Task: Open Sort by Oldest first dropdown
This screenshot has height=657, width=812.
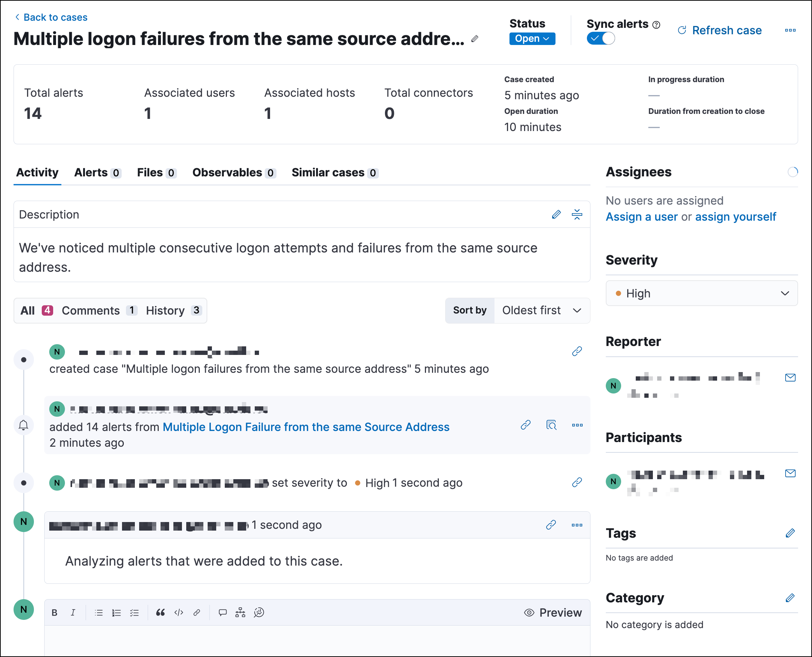Action: tap(541, 310)
